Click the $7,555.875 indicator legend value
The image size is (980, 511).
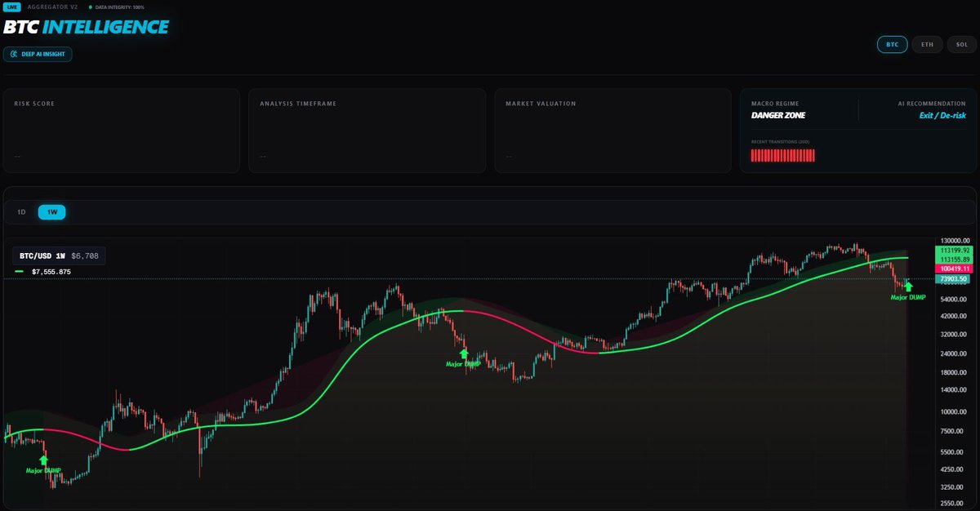coord(51,271)
